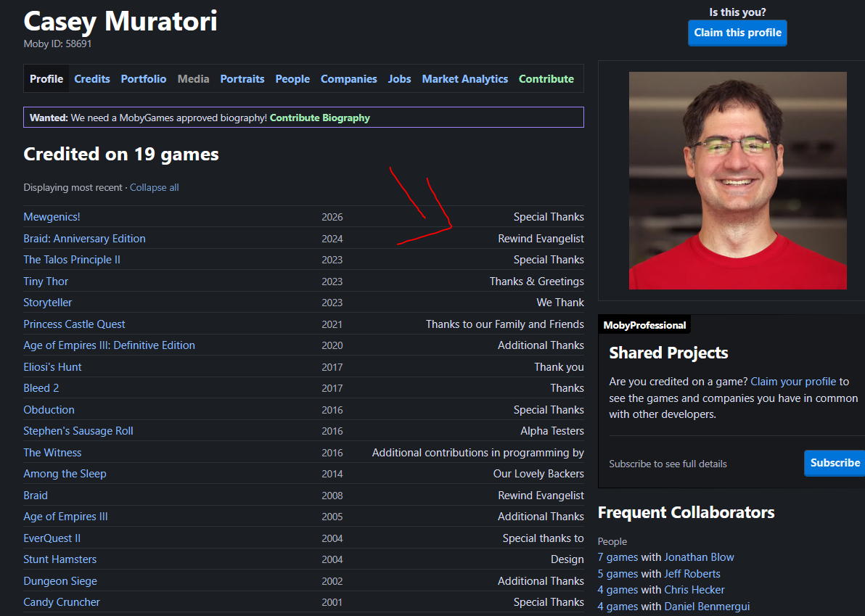The height and width of the screenshot is (616, 865).
Task: Open Chris Hecker's profile link
Action: pos(694,590)
